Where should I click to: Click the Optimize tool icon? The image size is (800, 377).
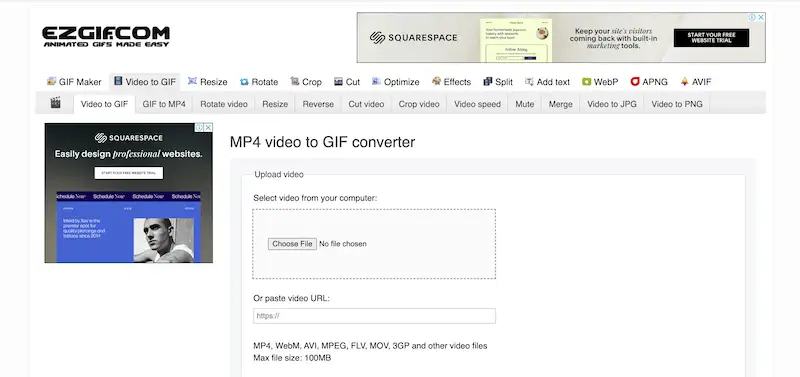point(376,81)
